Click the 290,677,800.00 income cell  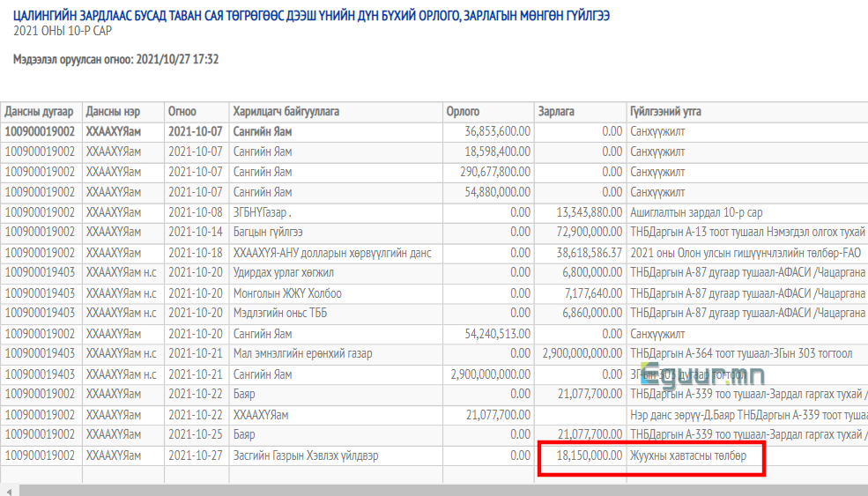click(495, 172)
